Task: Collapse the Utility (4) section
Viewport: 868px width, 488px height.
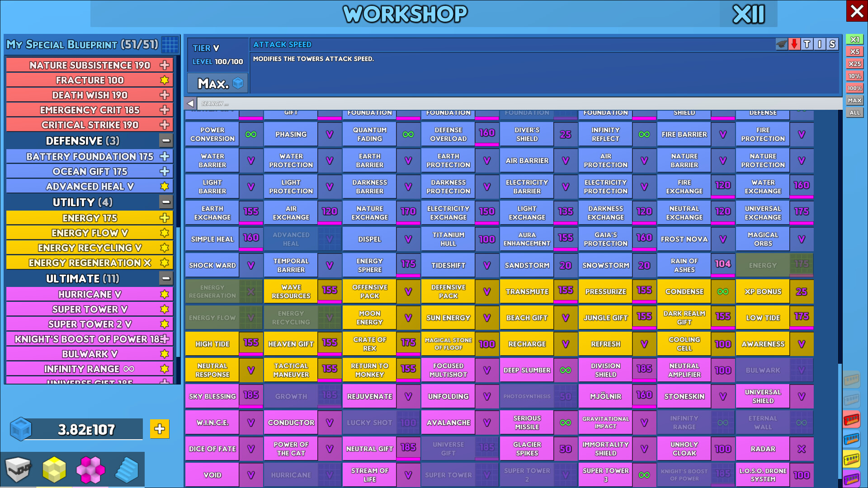Action: tap(166, 202)
